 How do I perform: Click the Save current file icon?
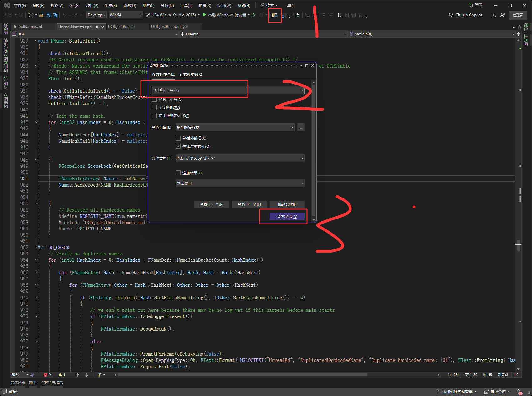(x=48, y=15)
